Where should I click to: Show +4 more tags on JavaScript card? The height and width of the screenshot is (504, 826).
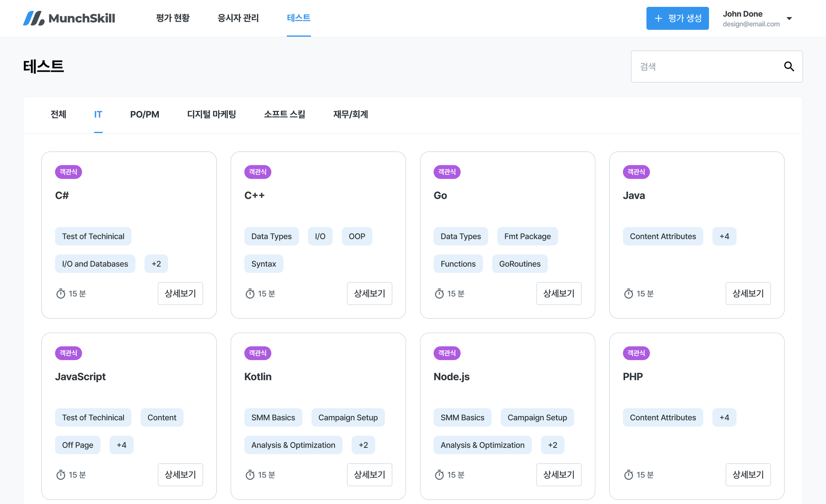tap(121, 445)
